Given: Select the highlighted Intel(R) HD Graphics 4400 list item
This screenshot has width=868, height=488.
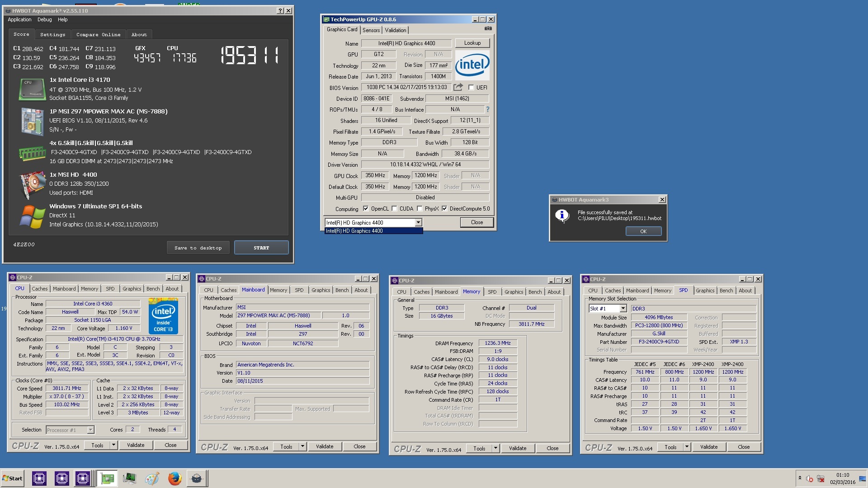Looking at the screenshot, I should click(373, 231).
